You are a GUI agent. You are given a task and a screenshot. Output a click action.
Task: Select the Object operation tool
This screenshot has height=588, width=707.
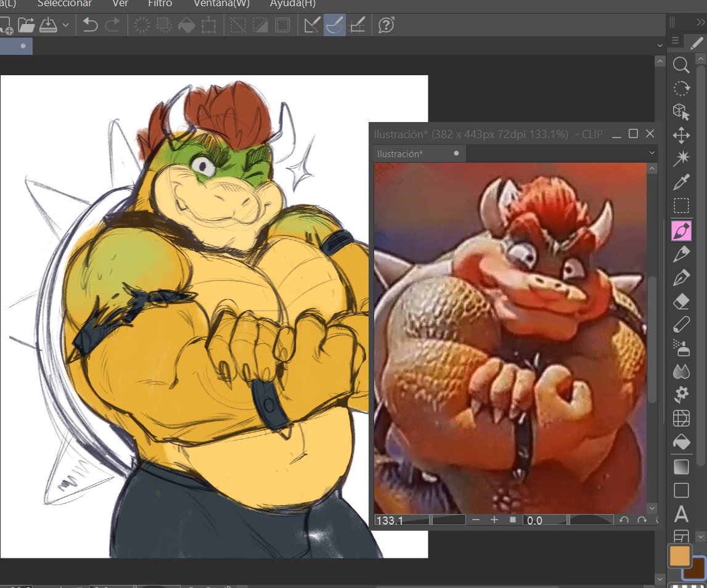click(x=681, y=112)
